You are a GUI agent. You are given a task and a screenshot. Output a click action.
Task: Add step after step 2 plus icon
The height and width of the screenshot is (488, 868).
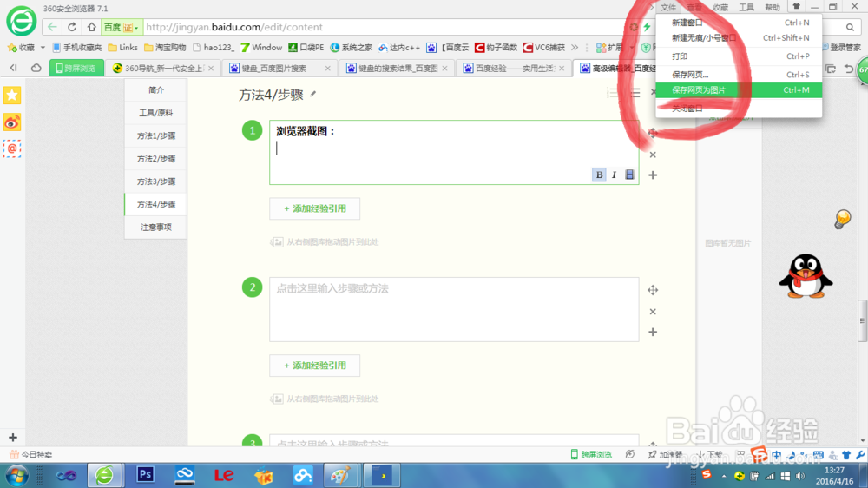click(x=653, y=332)
